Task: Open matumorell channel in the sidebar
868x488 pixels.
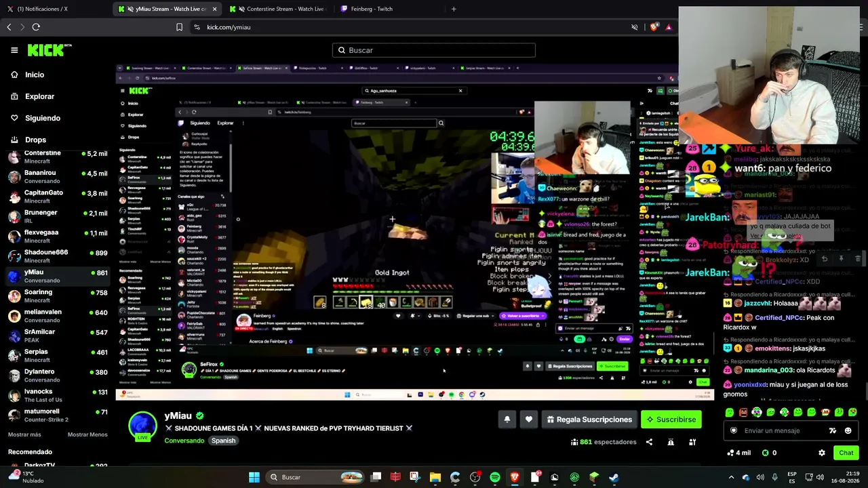Action: coord(58,415)
